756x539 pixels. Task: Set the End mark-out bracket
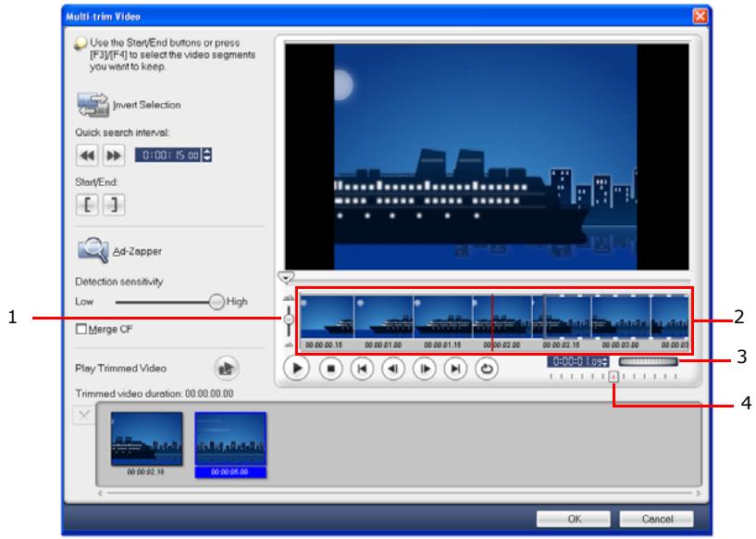[114, 205]
